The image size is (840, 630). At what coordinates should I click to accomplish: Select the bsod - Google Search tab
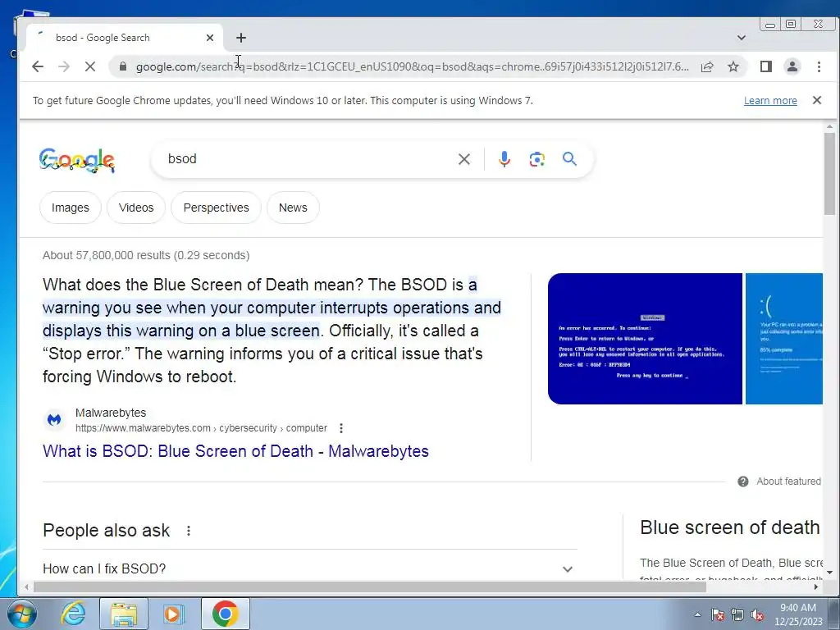(x=123, y=38)
